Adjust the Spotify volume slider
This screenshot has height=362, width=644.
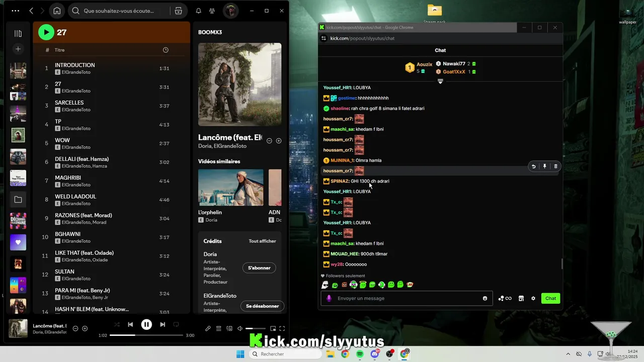256,329
